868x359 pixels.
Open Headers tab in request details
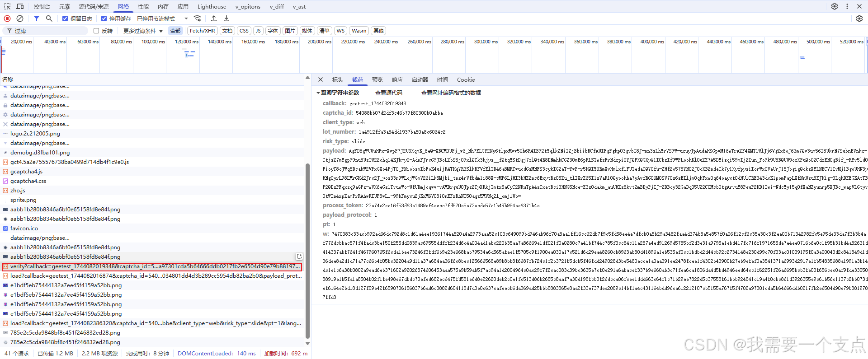coord(338,79)
